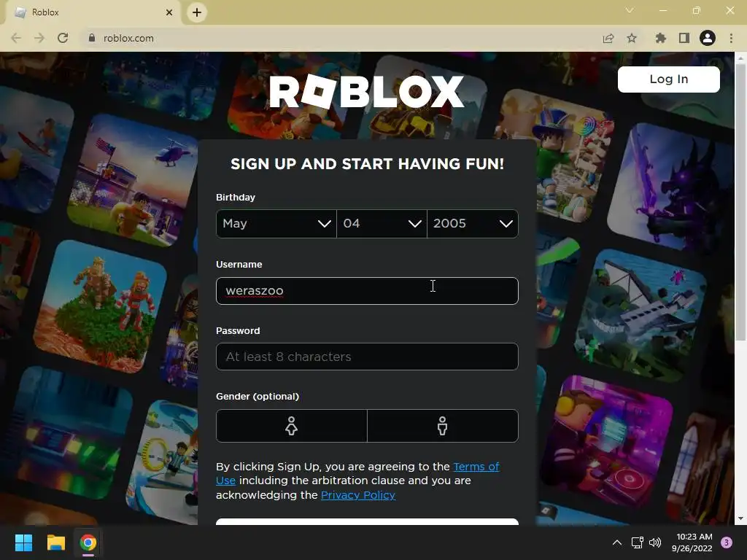The width and height of the screenshot is (747, 560).
Task: Click the DJ turntable game thumbnail
Action: 608,440
